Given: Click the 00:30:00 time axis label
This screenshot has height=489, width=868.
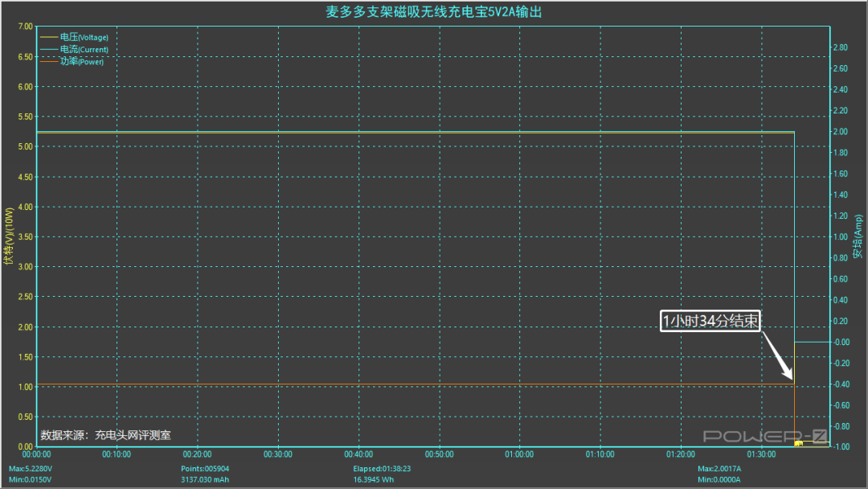Looking at the screenshot, I should coord(278,454).
